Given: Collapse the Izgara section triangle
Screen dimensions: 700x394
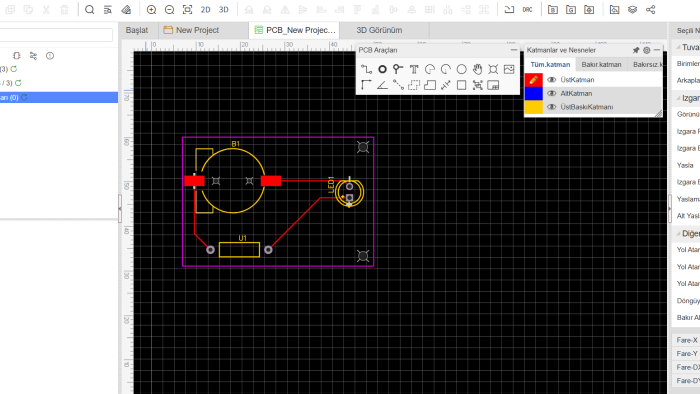Looking at the screenshot, I should coord(678,98).
